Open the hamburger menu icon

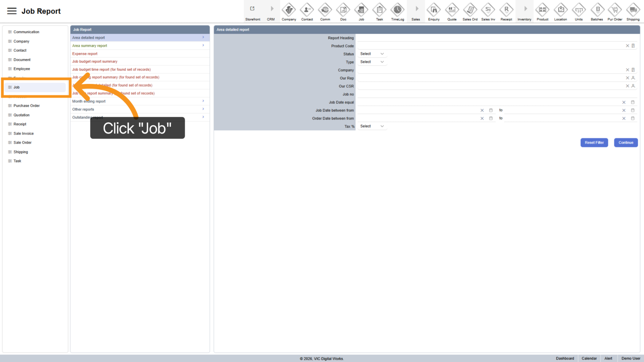(x=12, y=11)
